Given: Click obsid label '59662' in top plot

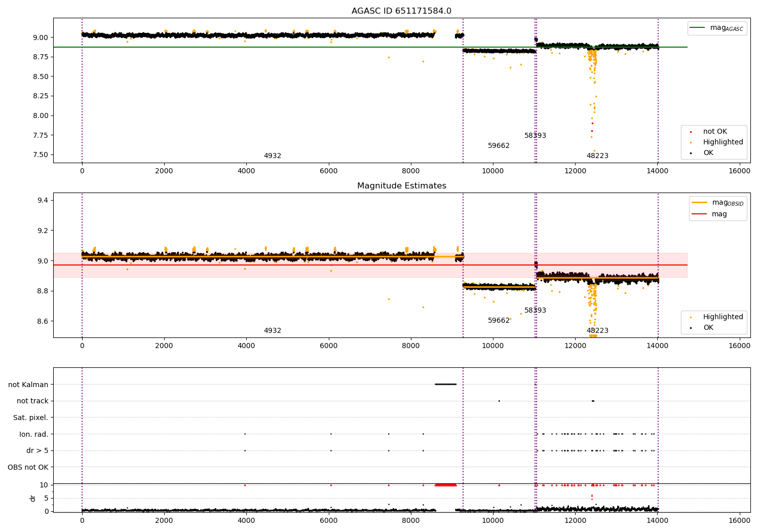Looking at the screenshot, I should pos(499,146).
